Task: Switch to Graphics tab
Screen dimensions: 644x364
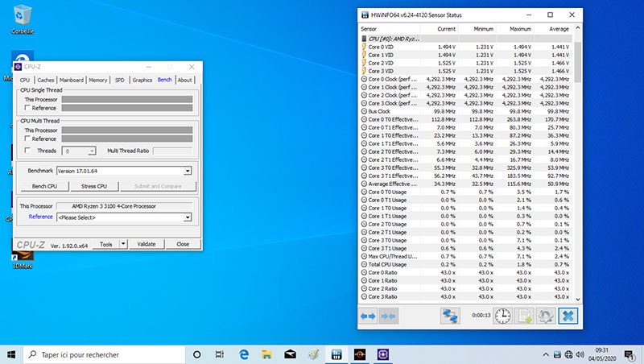Action: 142,80
